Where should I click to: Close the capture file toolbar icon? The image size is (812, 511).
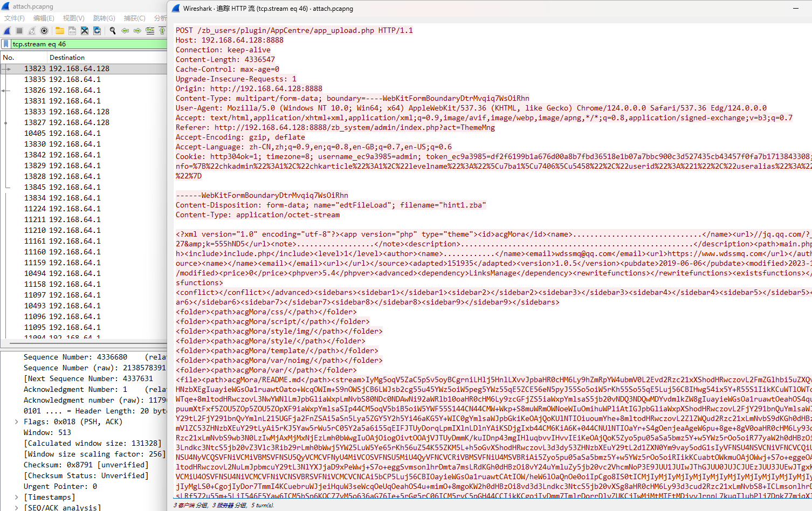coord(85,31)
